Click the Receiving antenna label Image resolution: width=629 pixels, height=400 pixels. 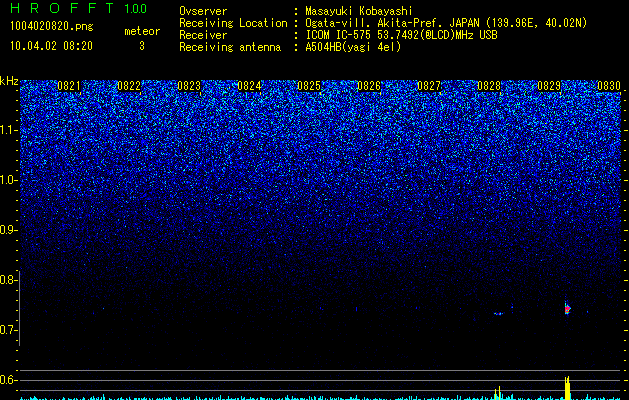[230, 47]
